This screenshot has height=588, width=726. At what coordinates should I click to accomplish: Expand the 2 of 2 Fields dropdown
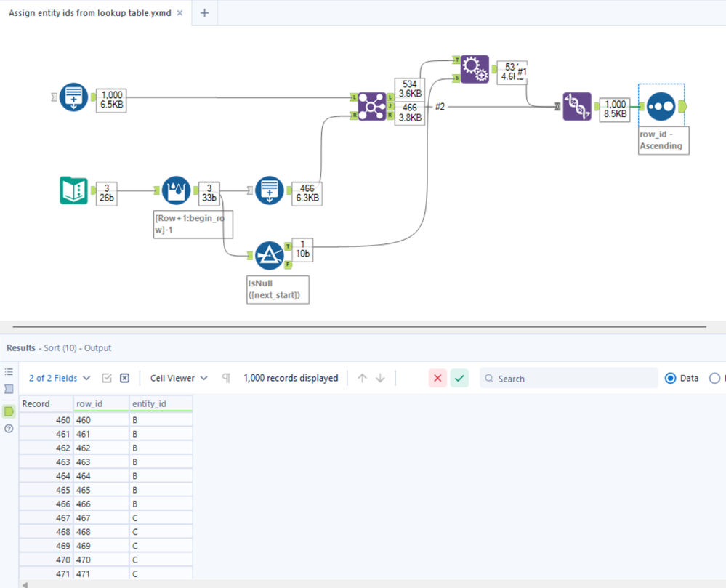coord(60,378)
